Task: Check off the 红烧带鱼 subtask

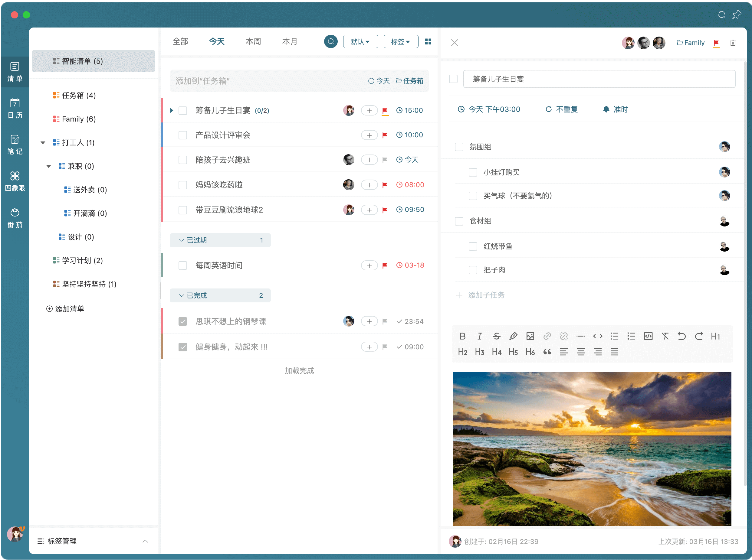Action: 473,246
